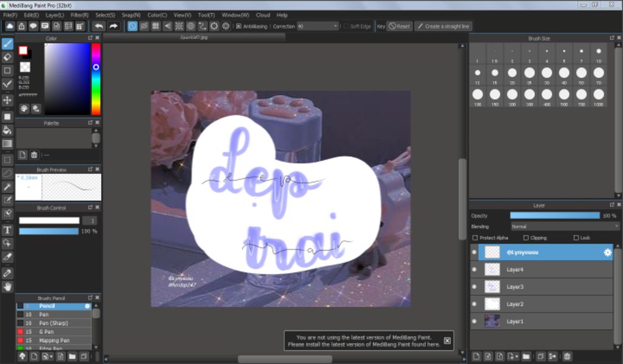The image size is (623, 364).
Task: Check Protect Alpha
Action: tap(475, 238)
